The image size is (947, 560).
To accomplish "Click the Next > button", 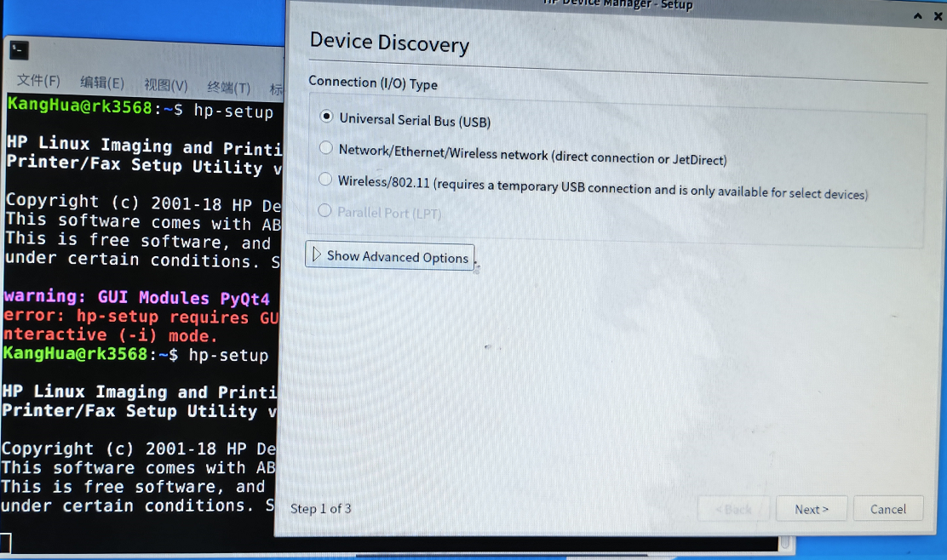I will pos(811,509).
